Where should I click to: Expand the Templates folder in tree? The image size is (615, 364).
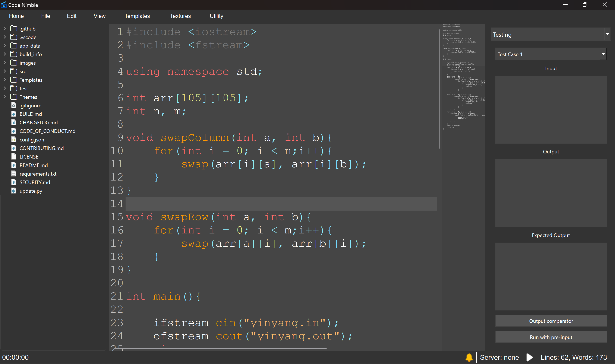tap(5, 80)
